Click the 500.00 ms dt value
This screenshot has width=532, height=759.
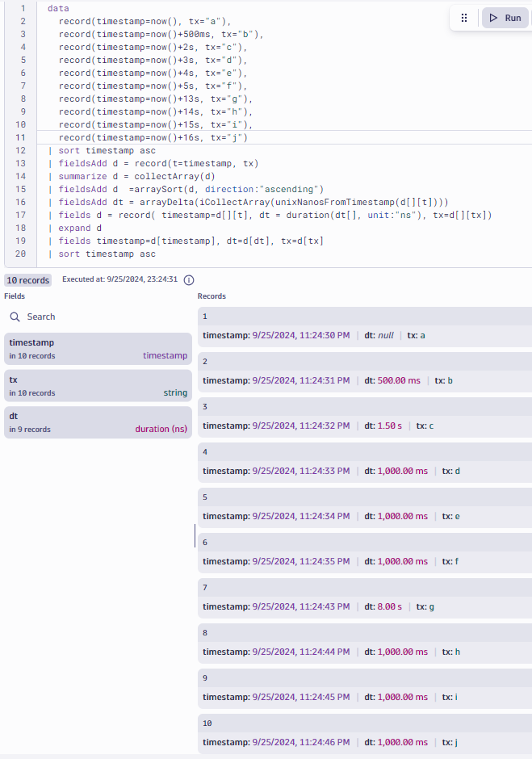tap(401, 380)
